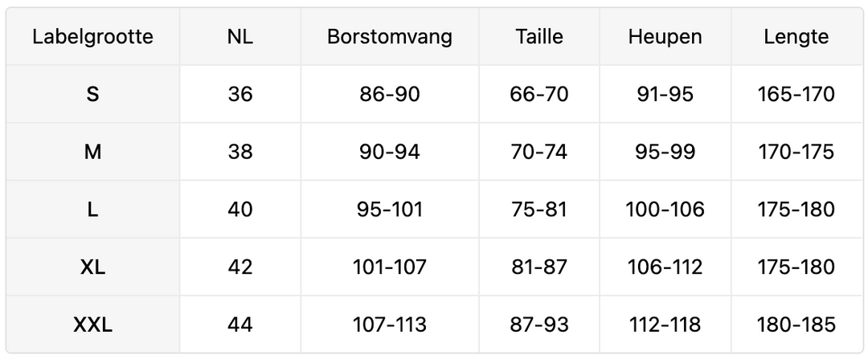Click the 75-81 Taille cell
The image size is (868, 359).
tap(538, 210)
